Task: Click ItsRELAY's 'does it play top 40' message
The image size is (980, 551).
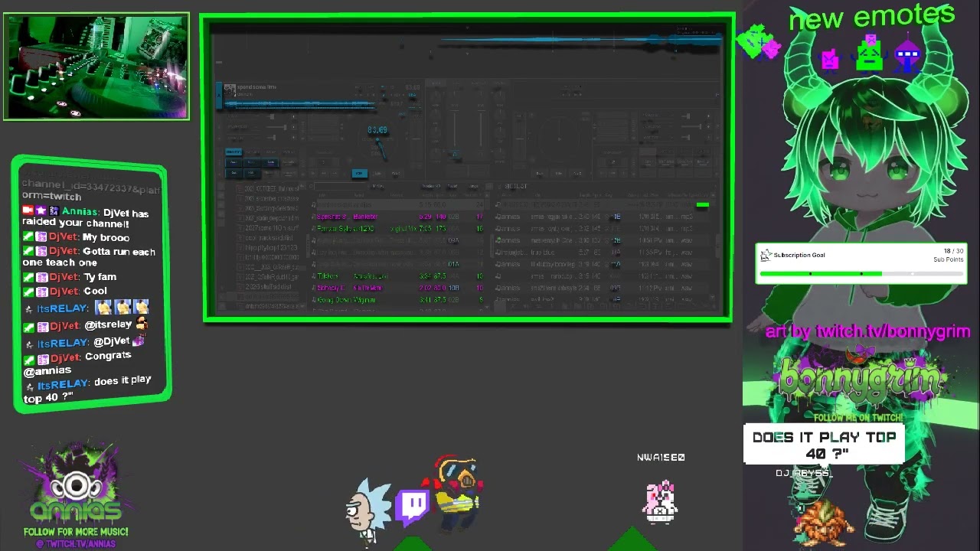Action: tap(87, 389)
